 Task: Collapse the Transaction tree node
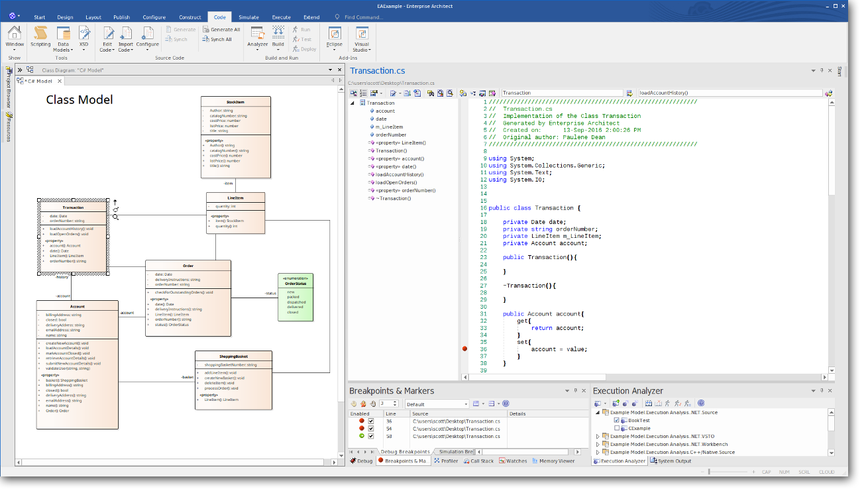353,103
